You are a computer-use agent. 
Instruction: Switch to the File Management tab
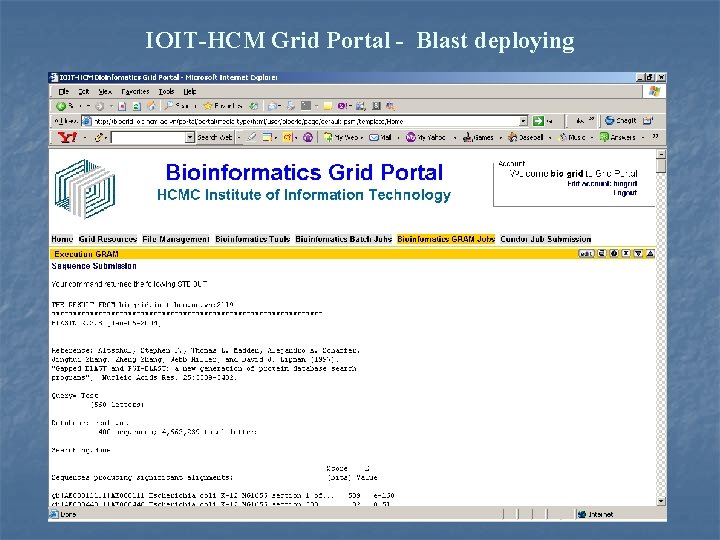(x=176, y=239)
